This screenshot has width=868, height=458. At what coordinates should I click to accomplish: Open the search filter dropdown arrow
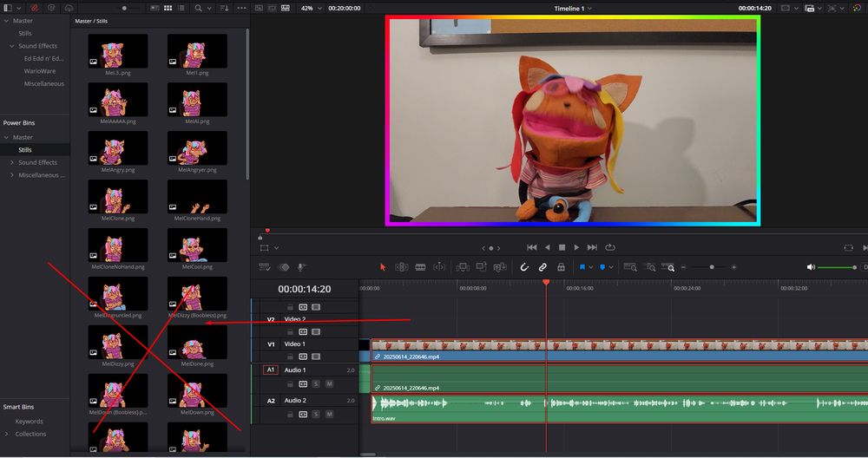pos(209,9)
